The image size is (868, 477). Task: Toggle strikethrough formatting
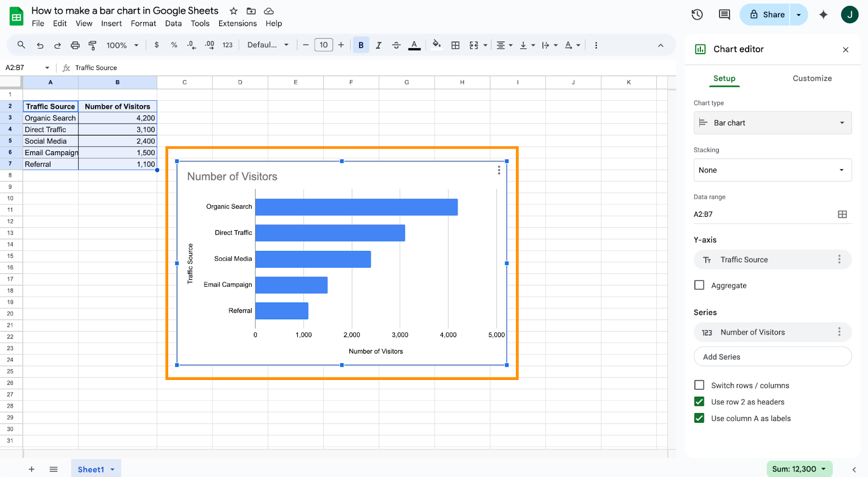(396, 46)
